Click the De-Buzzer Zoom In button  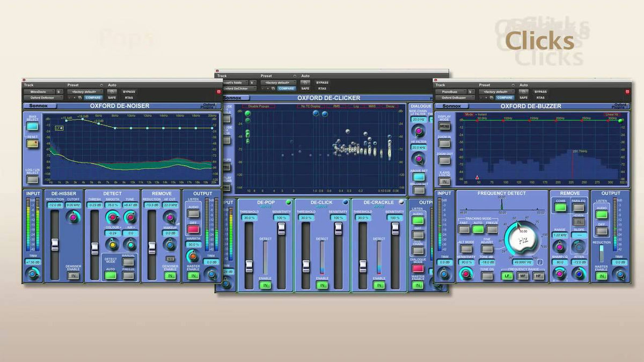click(444, 143)
